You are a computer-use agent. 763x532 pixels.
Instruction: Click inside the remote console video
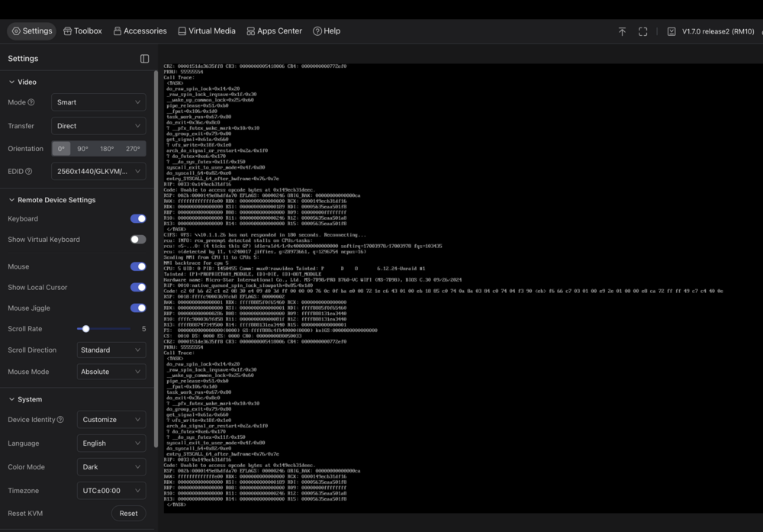click(x=462, y=287)
